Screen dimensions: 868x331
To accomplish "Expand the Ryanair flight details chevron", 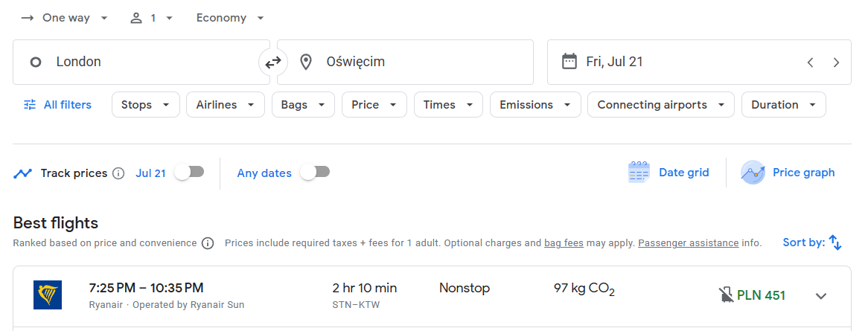I will (x=822, y=296).
